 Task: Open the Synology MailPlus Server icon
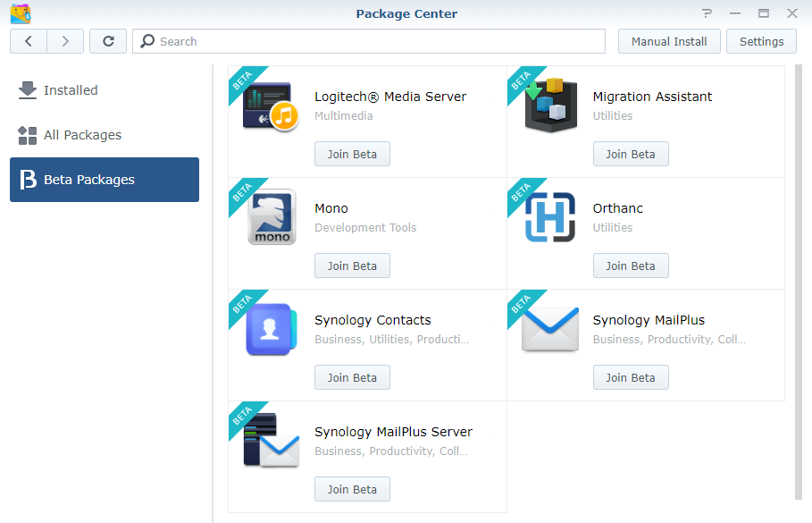(272, 440)
